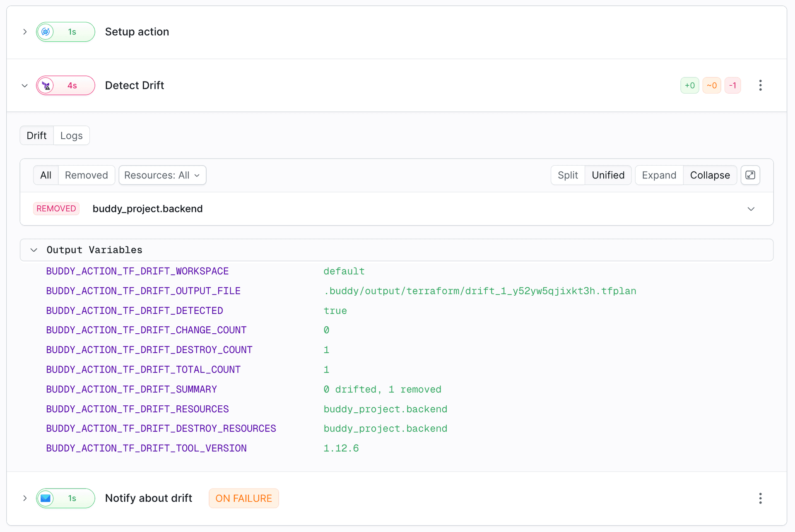
Task: Click the Setup action title
Action: (x=137, y=32)
